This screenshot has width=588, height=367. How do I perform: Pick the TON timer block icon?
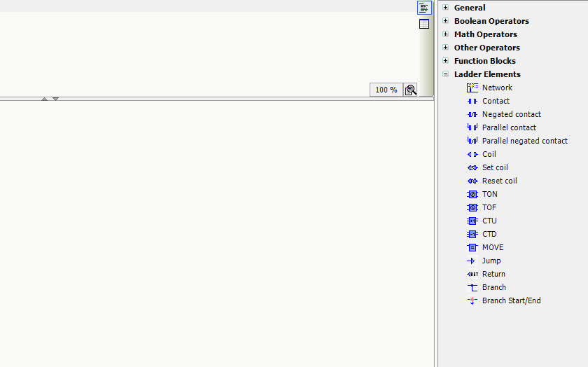472,194
